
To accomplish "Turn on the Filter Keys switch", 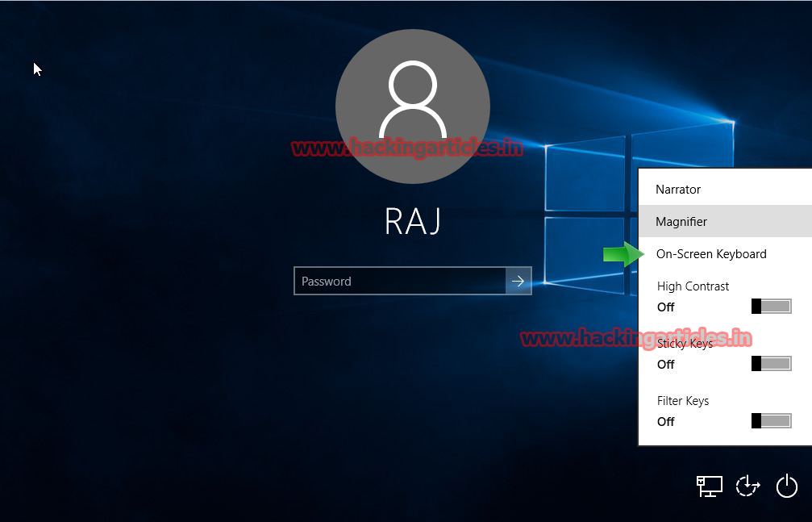I will click(772, 420).
